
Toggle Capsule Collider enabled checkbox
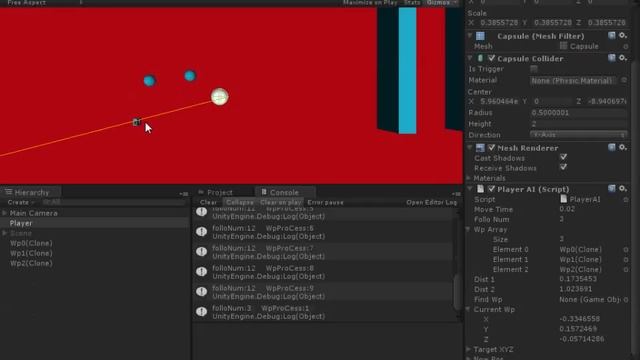pyautogui.click(x=491, y=58)
